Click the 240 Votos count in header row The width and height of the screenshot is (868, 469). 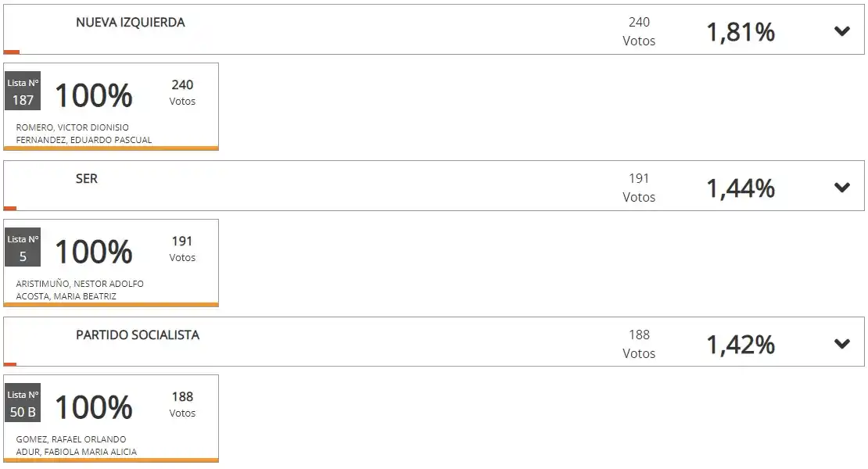coord(639,31)
